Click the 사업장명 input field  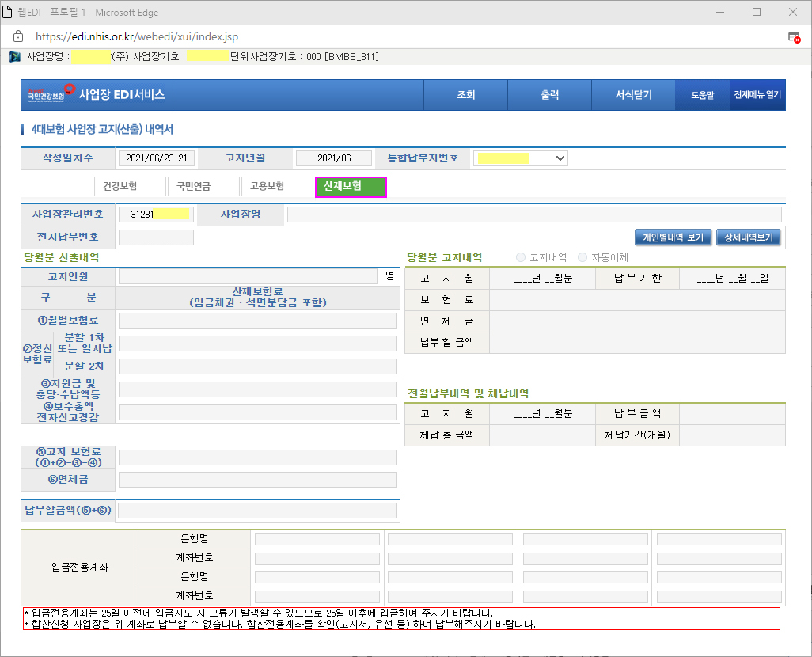tap(534, 214)
